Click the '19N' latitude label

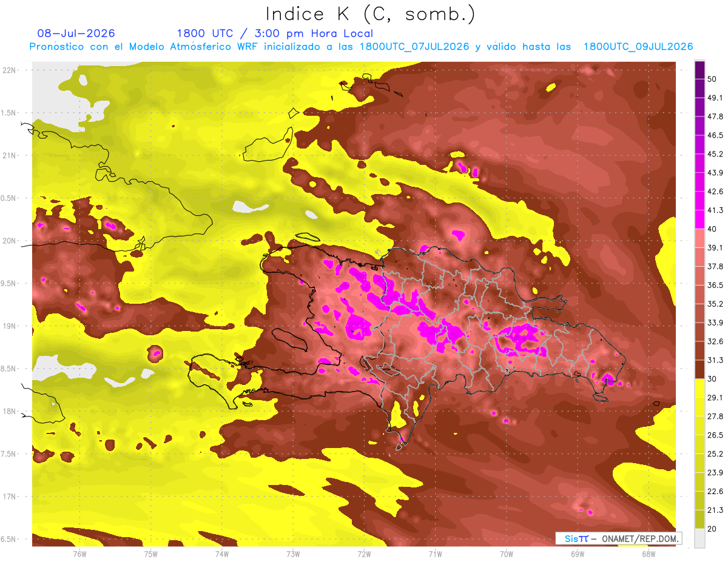10,326
